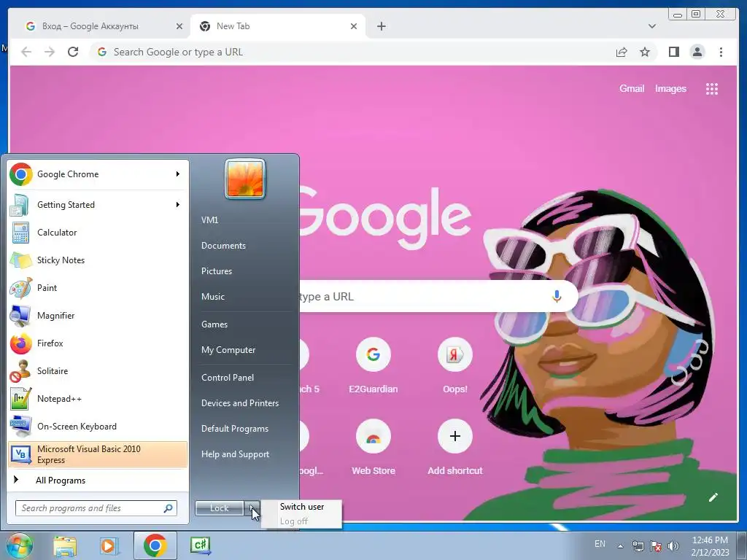Launch Firefox from the Start menu

[98, 343]
